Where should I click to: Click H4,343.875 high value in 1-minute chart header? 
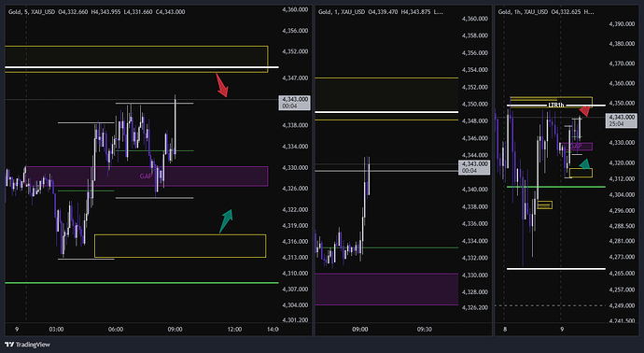(x=415, y=12)
